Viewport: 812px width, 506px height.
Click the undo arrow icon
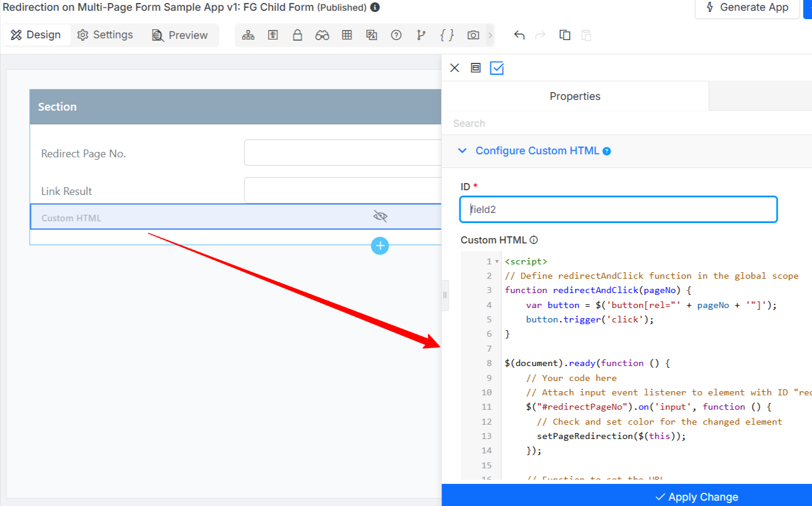(x=519, y=35)
